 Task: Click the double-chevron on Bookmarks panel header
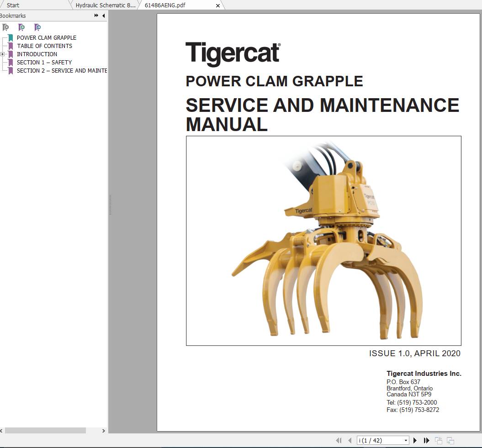[x=95, y=15]
